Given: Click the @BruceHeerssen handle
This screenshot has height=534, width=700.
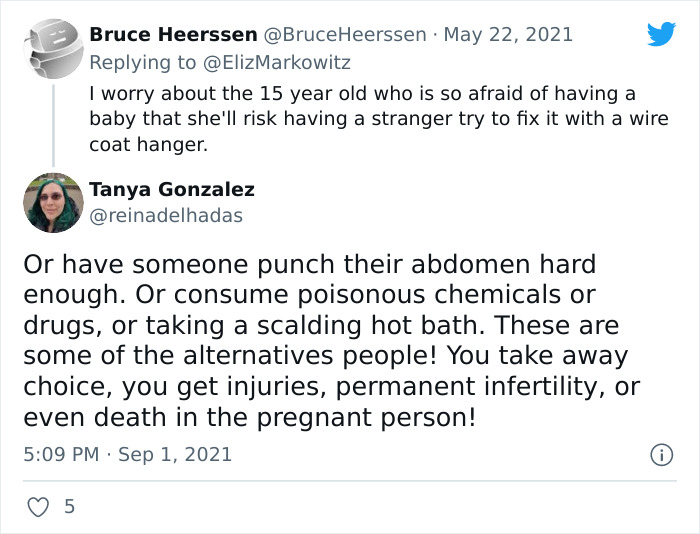Looking at the screenshot, I should 345,35.
